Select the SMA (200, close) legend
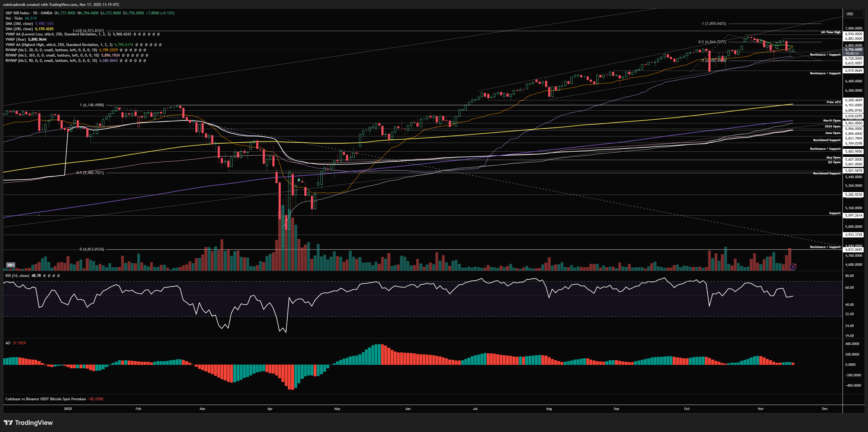The width and height of the screenshot is (868, 432). [x=19, y=29]
